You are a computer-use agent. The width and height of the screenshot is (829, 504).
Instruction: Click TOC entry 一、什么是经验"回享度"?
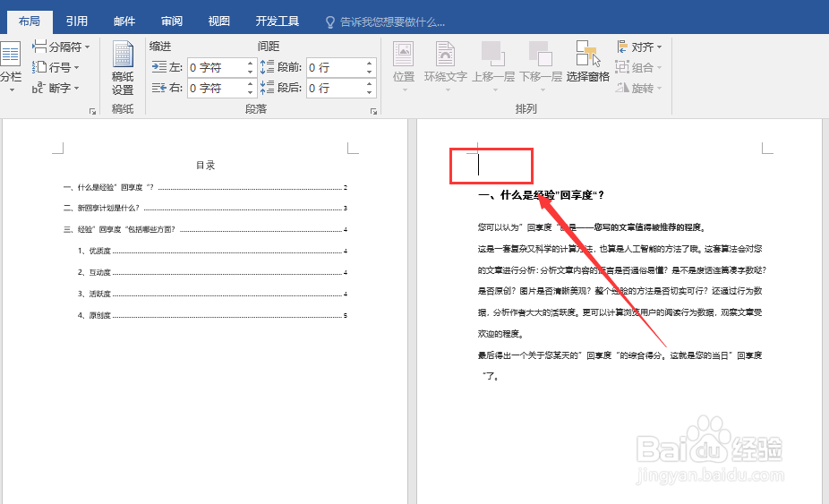click(x=205, y=187)
